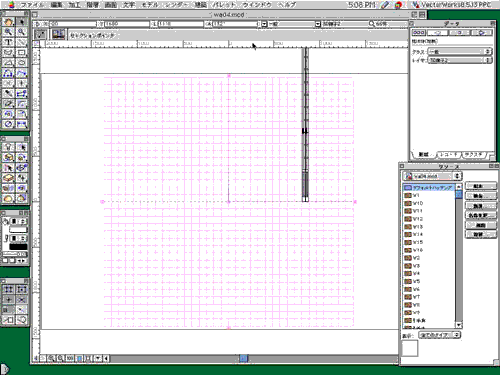
Task: Select the Polyline tool with blue points
Action: tap(8, 73)
